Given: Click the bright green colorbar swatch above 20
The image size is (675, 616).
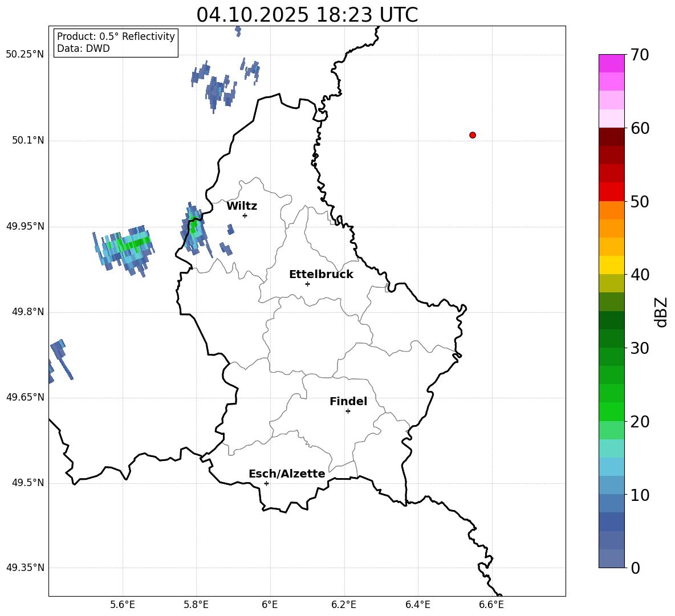Looking at the screenshot, I should (612, 411).
